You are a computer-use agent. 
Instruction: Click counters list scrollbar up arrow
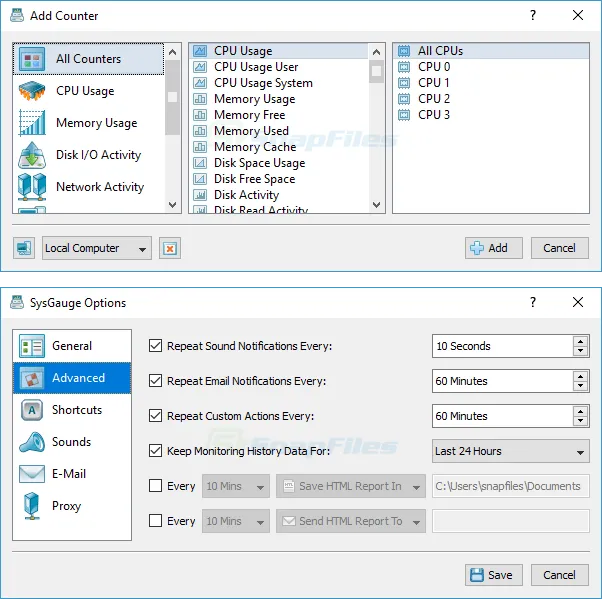coord(377,52)
